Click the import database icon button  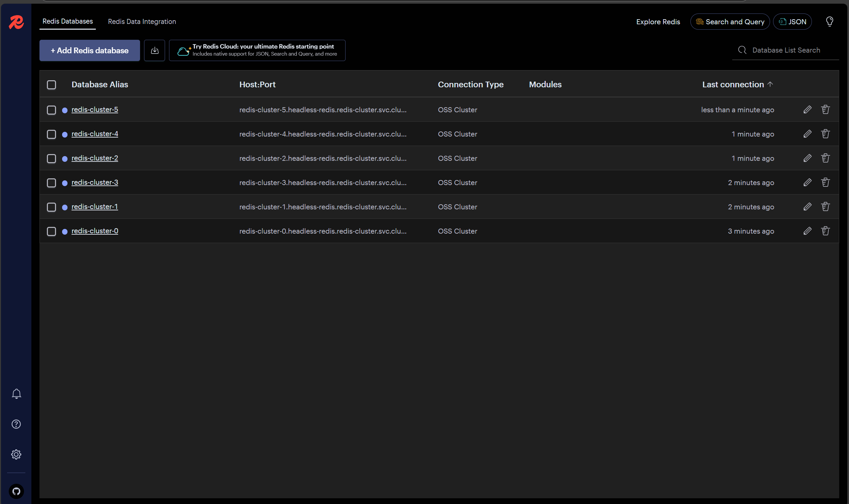click(x=155, y=50)
